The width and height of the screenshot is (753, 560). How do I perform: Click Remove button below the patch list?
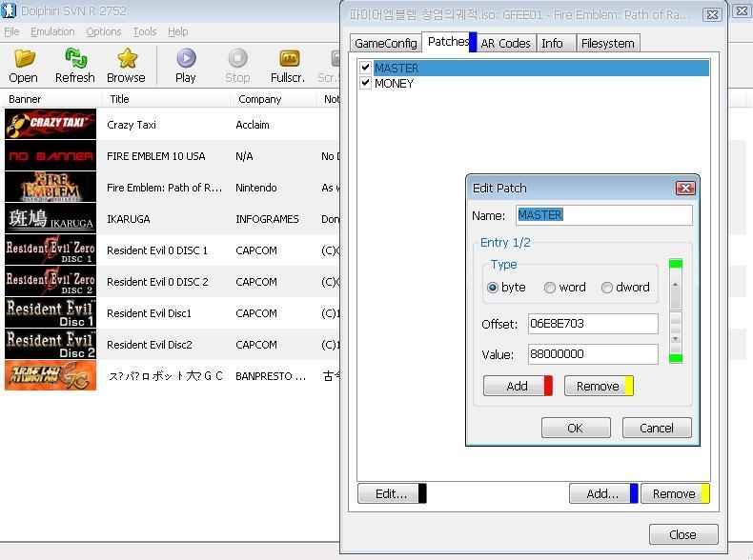pyautogui.click(x=675, y=493)
